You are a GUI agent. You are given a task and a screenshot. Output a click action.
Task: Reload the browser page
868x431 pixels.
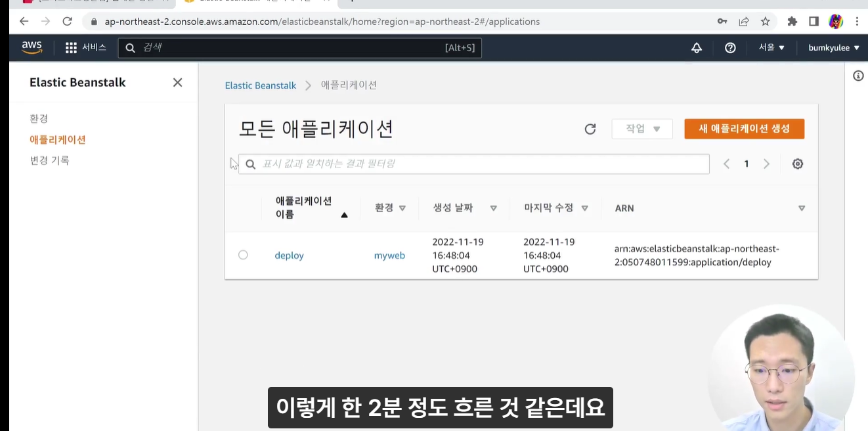67,22
